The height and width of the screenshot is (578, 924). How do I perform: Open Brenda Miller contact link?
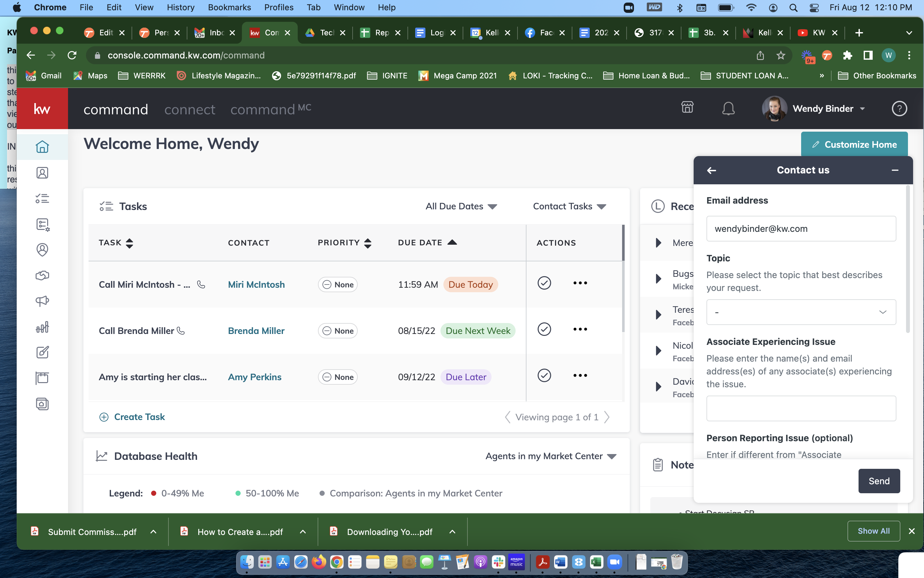click(x=256, y=331)
